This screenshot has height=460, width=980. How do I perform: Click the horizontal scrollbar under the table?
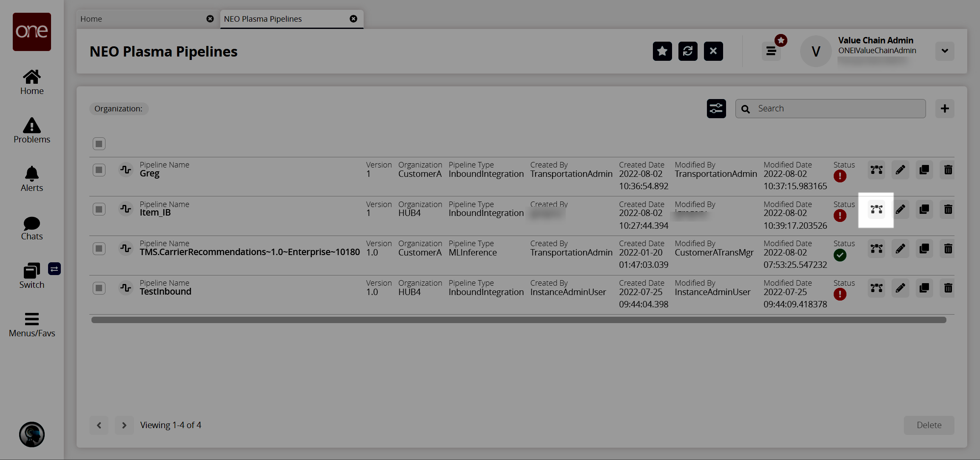point(518,320)
